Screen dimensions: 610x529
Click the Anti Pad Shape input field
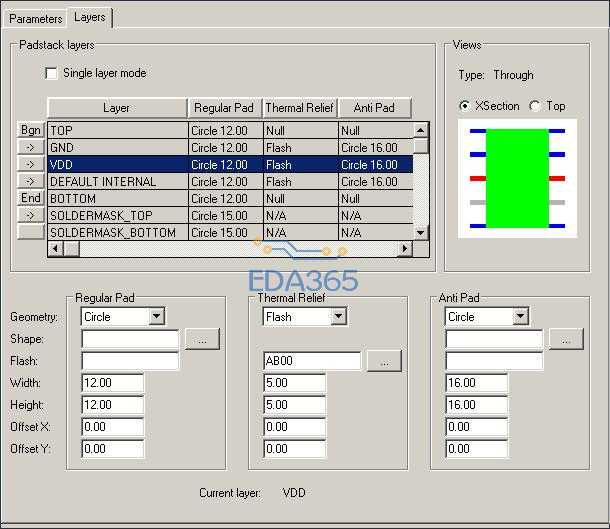494,339
